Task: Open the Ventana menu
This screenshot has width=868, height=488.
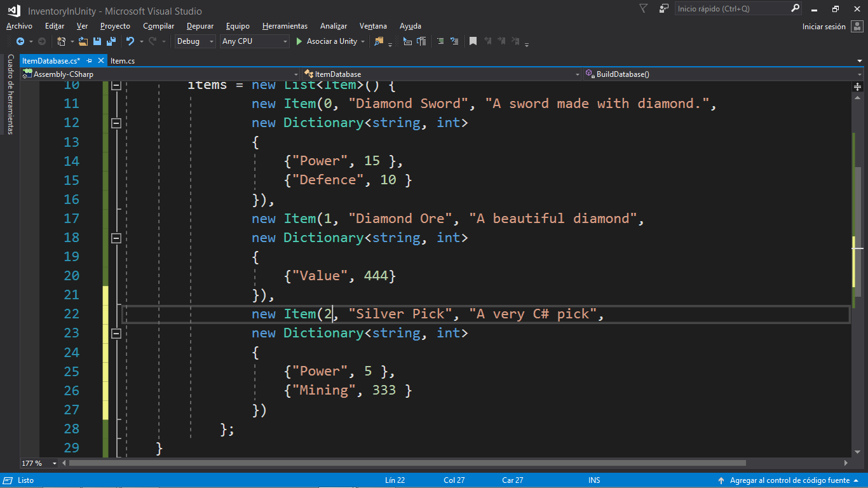Action: pyautogui.click(x=373, y=26)
